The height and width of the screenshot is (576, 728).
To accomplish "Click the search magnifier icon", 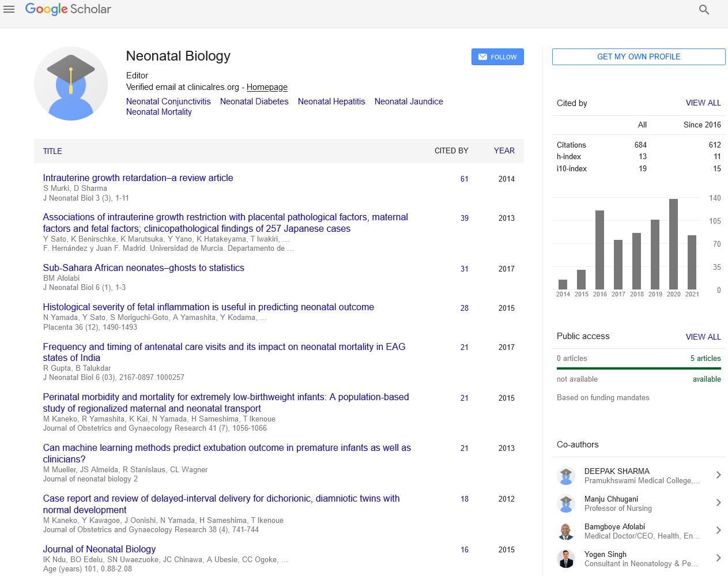I will click(704, 10).
